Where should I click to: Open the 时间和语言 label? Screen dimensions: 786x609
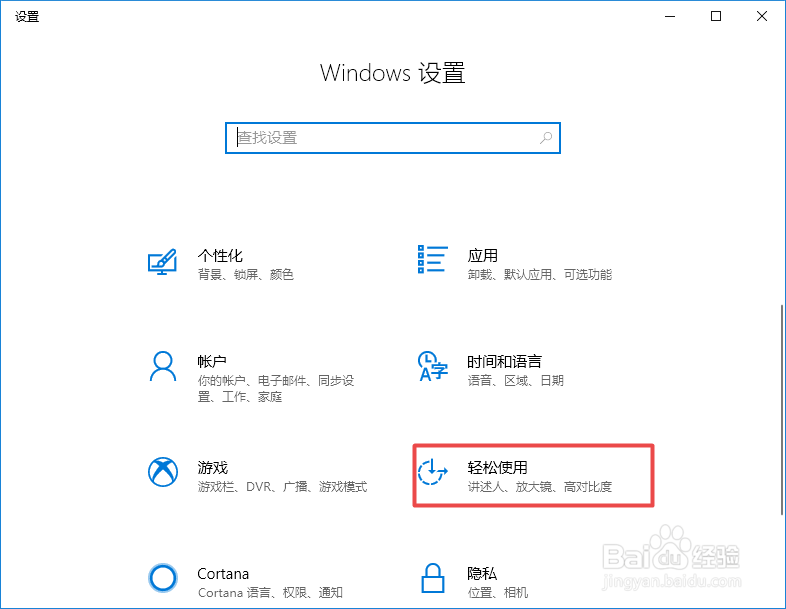coord(504,361)
